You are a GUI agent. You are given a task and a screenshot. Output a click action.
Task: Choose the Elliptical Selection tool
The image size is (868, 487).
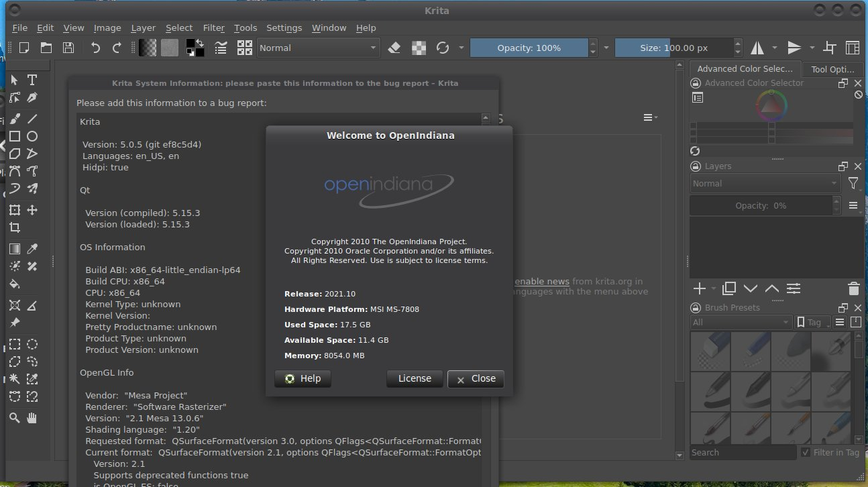pos(32,344)
